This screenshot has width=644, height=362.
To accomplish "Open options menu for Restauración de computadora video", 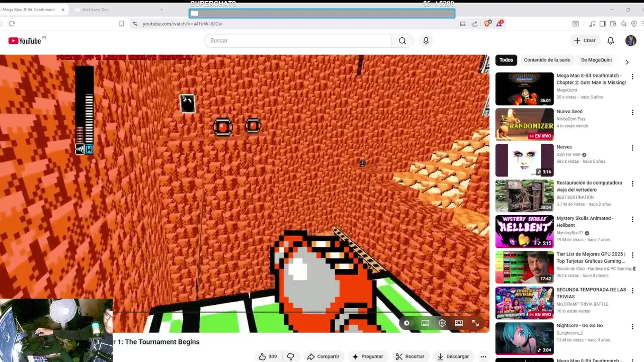I will click(x=632, y=184).
